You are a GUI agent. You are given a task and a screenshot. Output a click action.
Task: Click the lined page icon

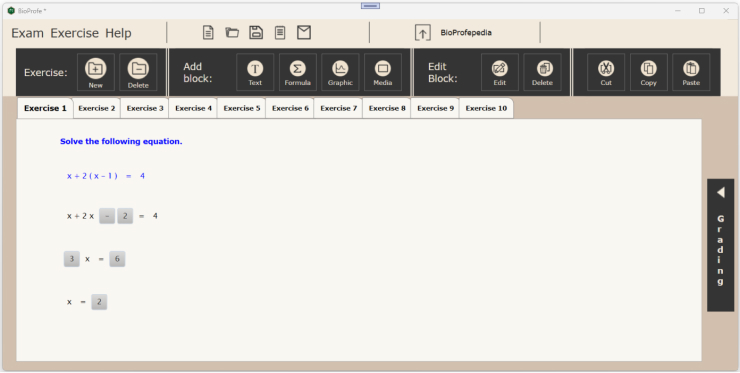280,33
